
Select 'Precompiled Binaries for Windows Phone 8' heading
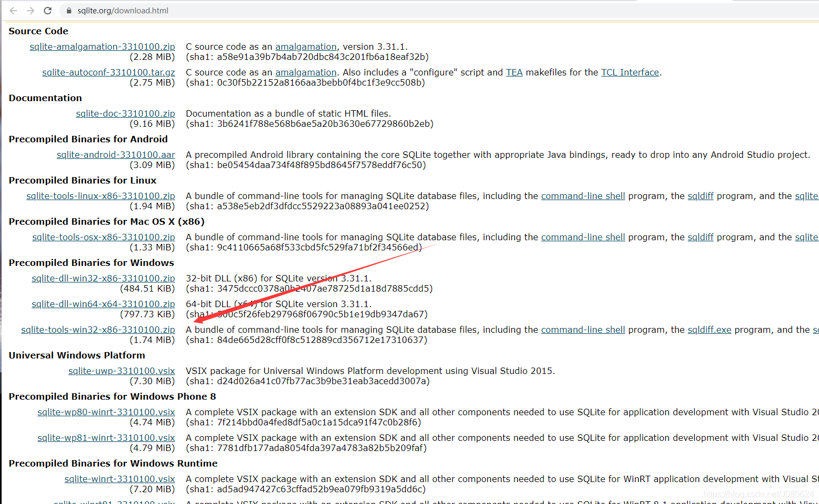[x=112, y=396]
